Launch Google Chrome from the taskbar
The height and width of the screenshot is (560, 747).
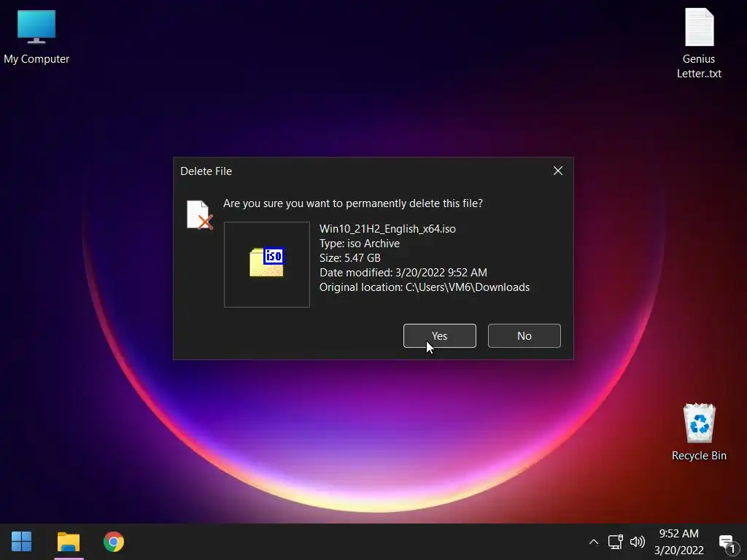114,542
